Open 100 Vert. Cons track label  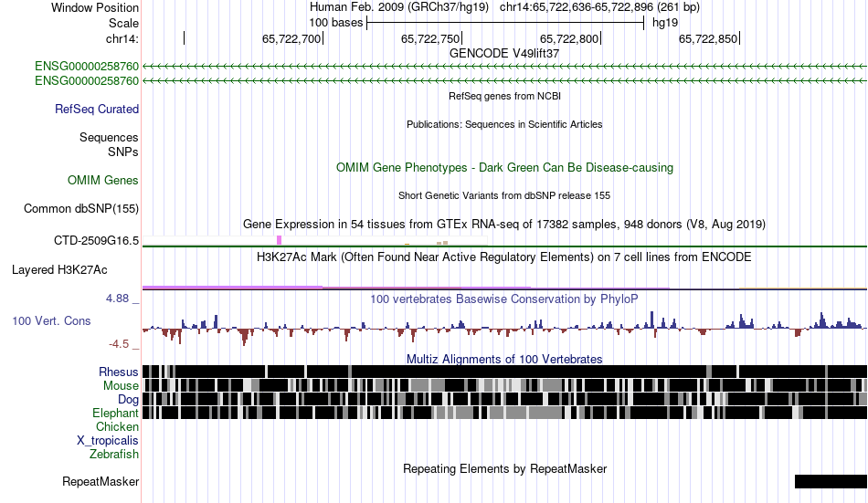click(x=51, y=321)
